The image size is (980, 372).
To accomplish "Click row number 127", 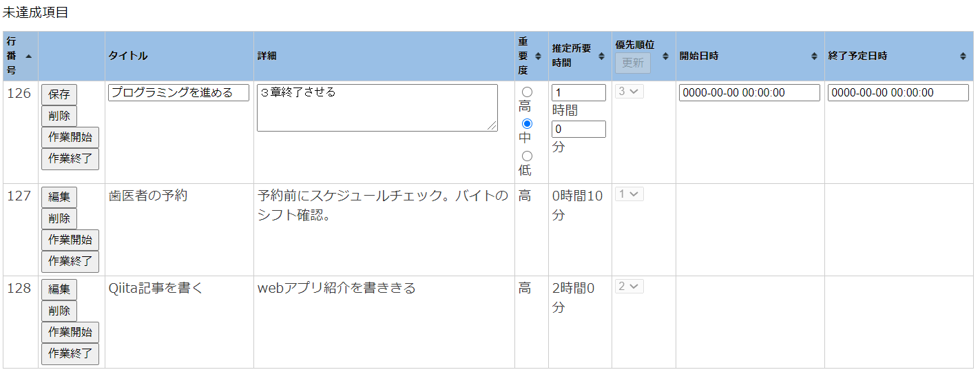I will (x=19, y=196).
